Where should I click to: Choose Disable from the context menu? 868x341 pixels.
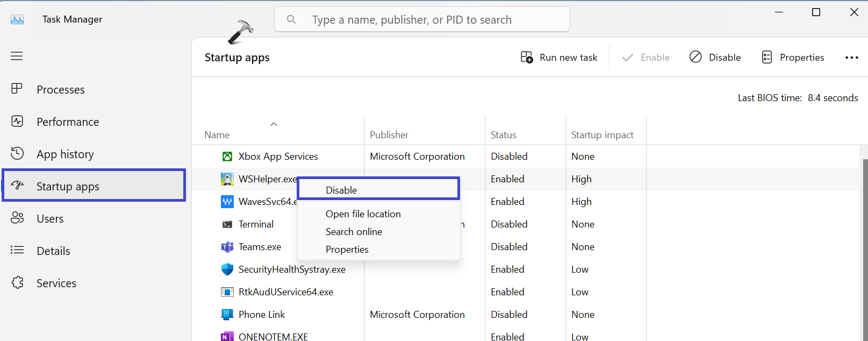341,190
